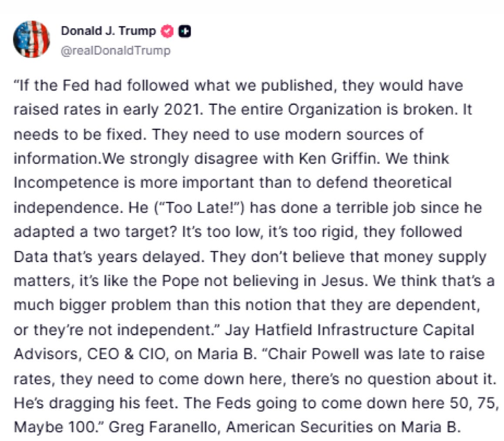Click "money supply" in the post text
This screenshot has width=504, height=441.
click(435, 257)
